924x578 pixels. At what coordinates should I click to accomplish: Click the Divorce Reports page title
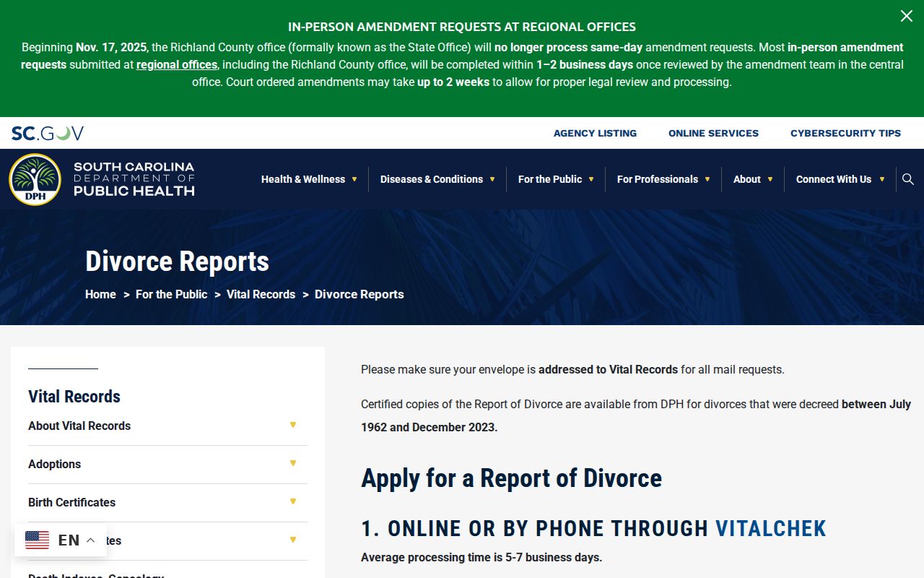177,261
